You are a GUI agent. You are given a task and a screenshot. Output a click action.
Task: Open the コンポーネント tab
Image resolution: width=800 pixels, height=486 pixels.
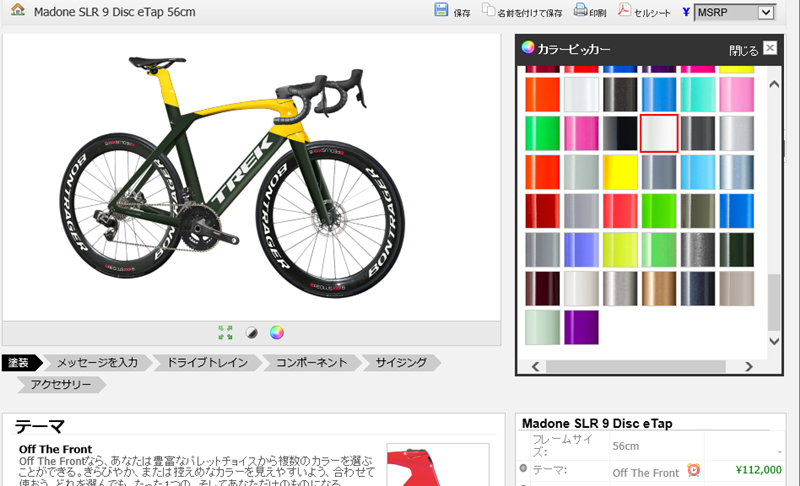pyautogui.click(x=311, y=363)
